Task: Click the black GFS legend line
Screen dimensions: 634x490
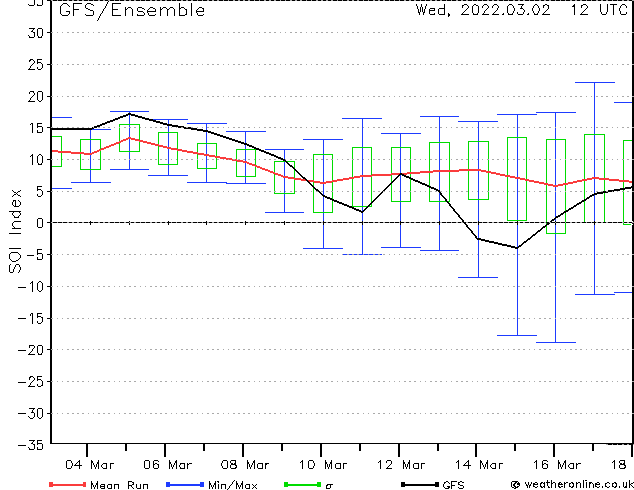Action: [x=420, y=484]
